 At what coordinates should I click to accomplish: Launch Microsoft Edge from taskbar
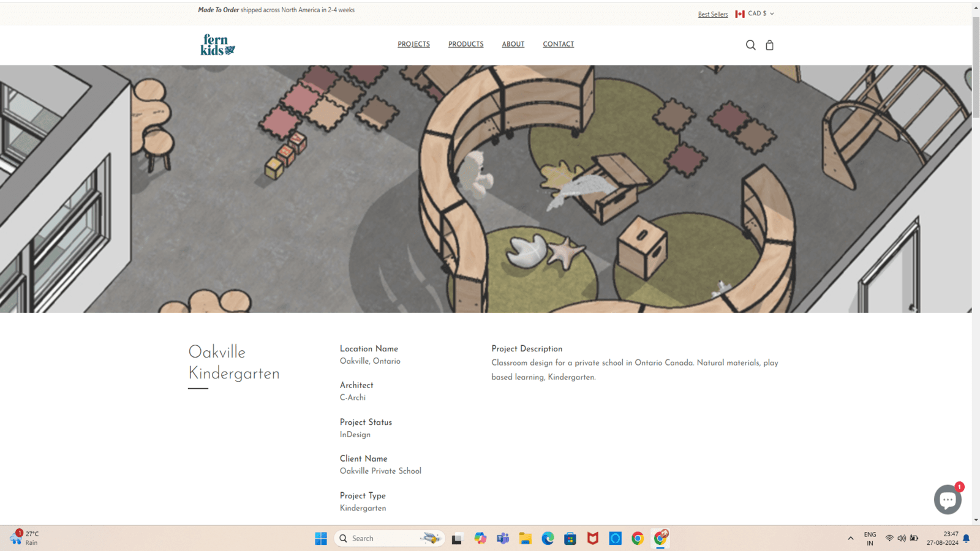point(548,538)
